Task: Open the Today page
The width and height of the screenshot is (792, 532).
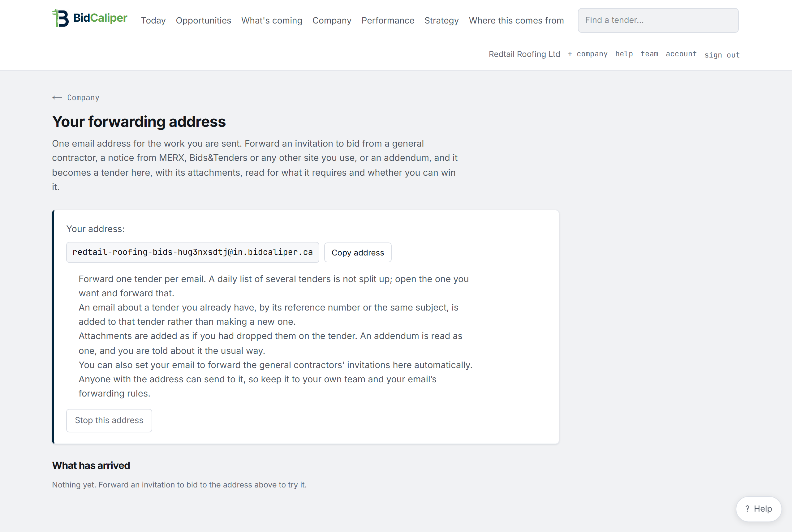Action: tap(153, 20)
